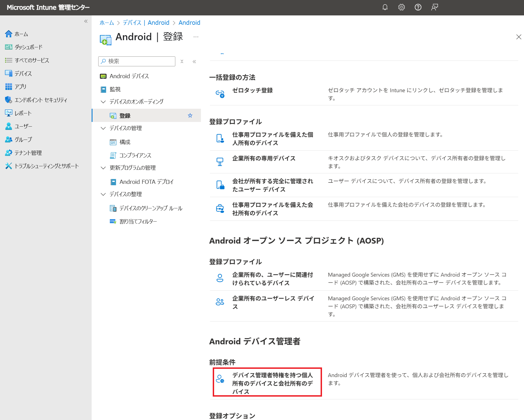This screenshot has height=420, width=524.
Task: Open デバイス管理者特権を持つ個人所有のデバイス link
Action: 273,383
